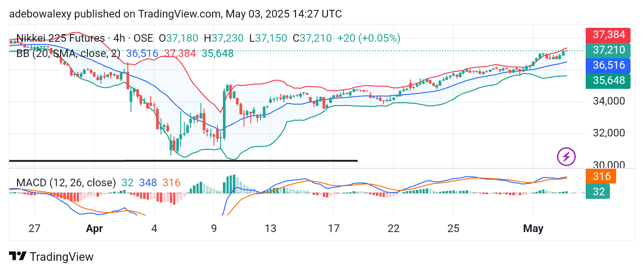Click the MACD value 348 in blue

pyautogui.click(x=148, y=183)
